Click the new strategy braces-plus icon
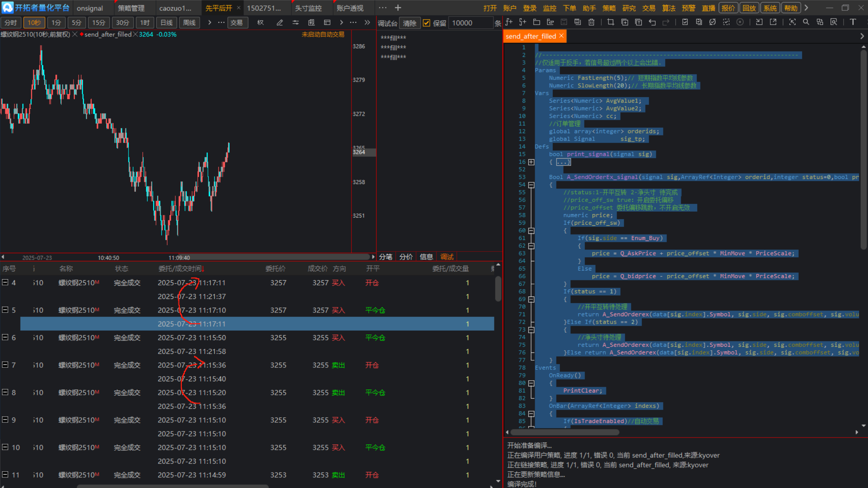 [x=523, y=22]
